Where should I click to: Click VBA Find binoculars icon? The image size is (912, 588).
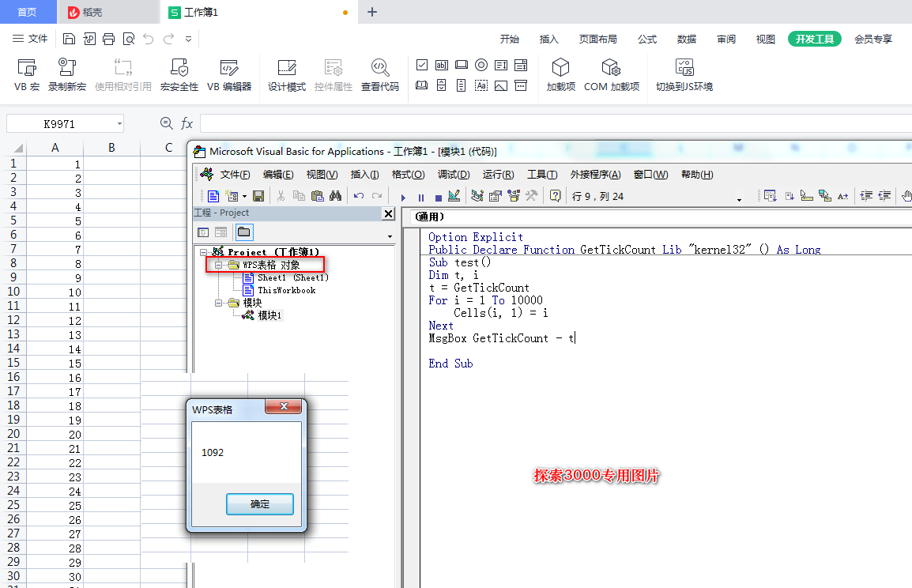pyautogui.click(x=336, y=196)
